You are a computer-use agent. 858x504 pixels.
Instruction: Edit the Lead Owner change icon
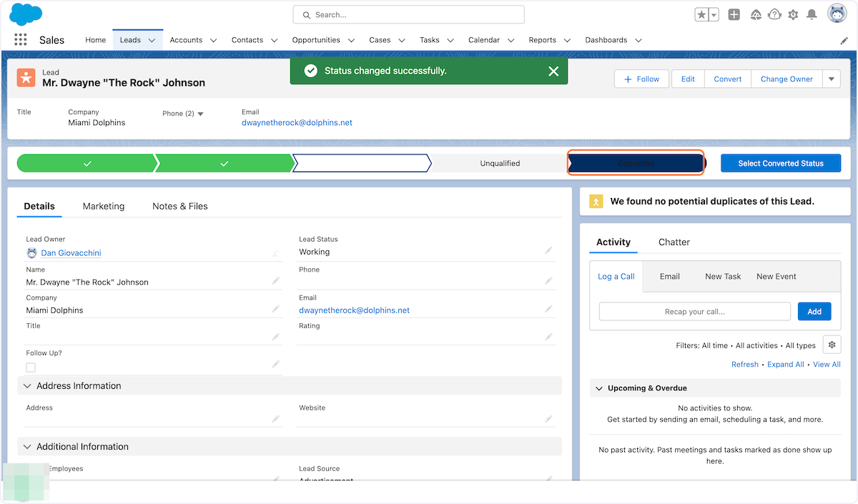(275, 253)
